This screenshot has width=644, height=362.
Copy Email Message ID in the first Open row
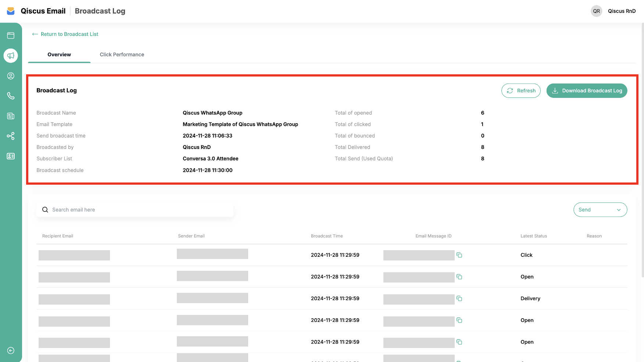pyautogui.click(x=459, y=277)
